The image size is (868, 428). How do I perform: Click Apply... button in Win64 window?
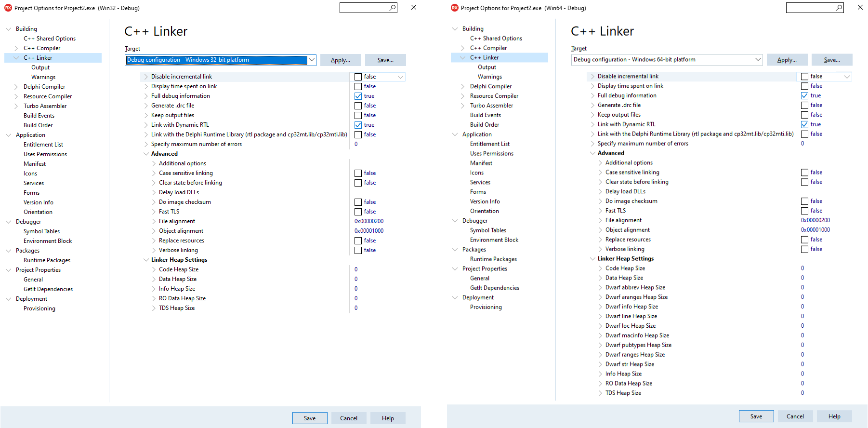pyautogui.click(x=787, y=60)
